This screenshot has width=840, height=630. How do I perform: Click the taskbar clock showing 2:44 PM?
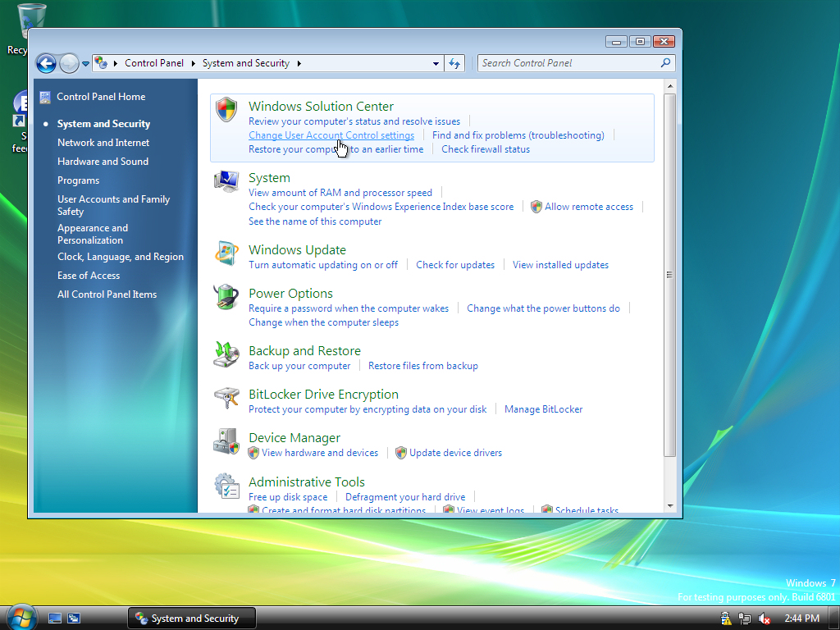tap(801, 619)
